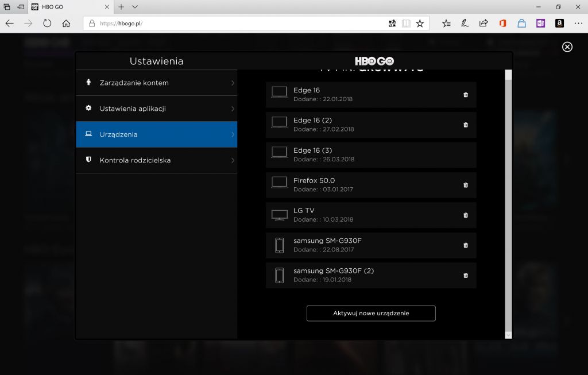Close the HBO GO tab

click(x=107, y=7)
